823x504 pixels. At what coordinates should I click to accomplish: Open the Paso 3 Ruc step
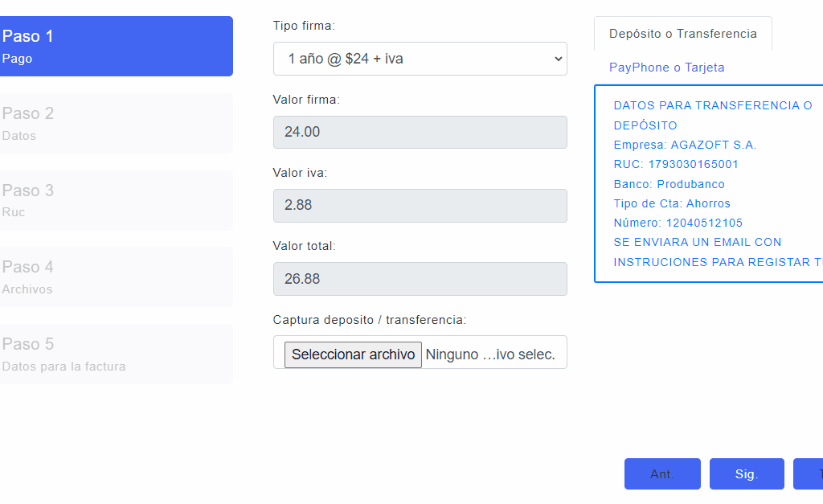coord(117,200)
